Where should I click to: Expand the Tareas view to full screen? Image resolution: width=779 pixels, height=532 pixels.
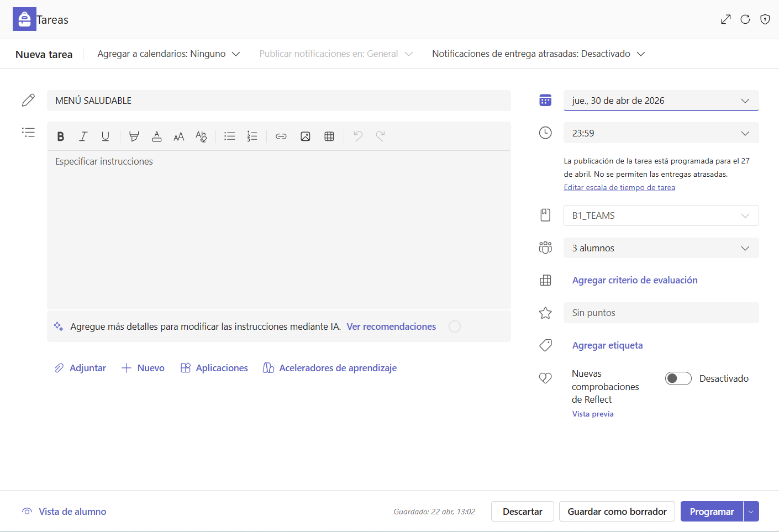726,19
